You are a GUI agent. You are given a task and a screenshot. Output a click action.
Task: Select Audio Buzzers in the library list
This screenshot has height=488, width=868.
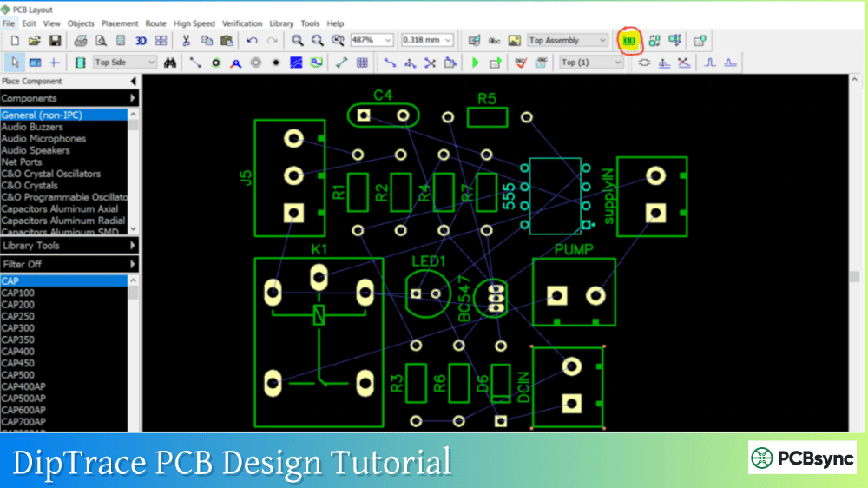32,127
